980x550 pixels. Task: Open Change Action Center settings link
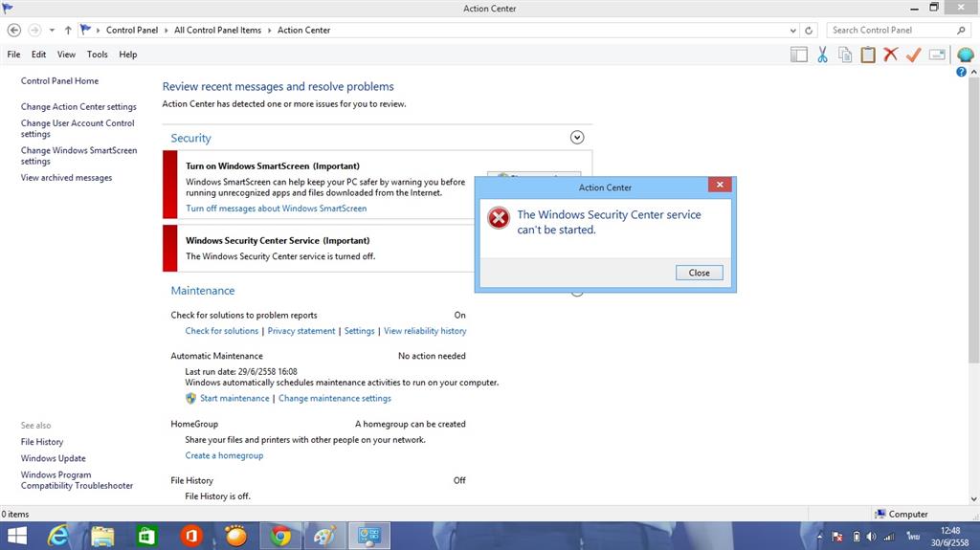(78, 107)
